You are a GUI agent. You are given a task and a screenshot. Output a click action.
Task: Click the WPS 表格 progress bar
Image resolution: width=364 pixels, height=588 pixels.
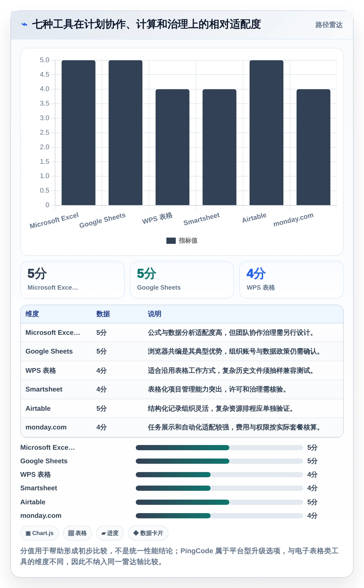point(219,475)
